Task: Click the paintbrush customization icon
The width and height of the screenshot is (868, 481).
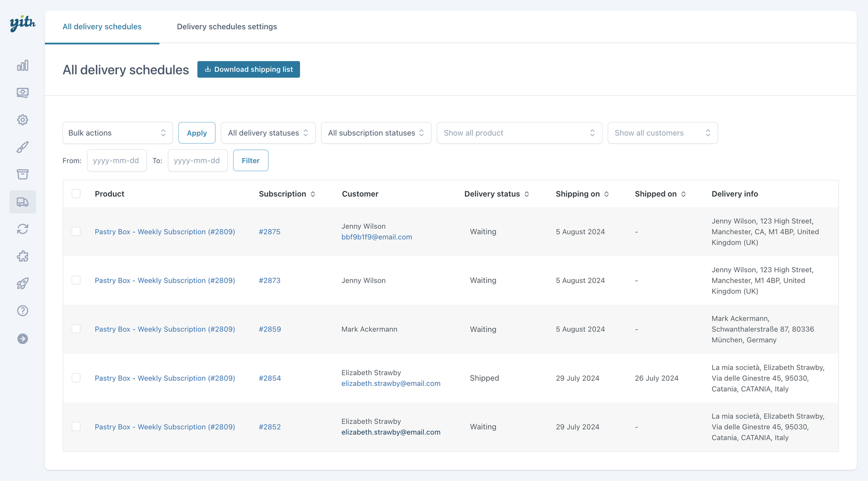Action: point(23,147)
